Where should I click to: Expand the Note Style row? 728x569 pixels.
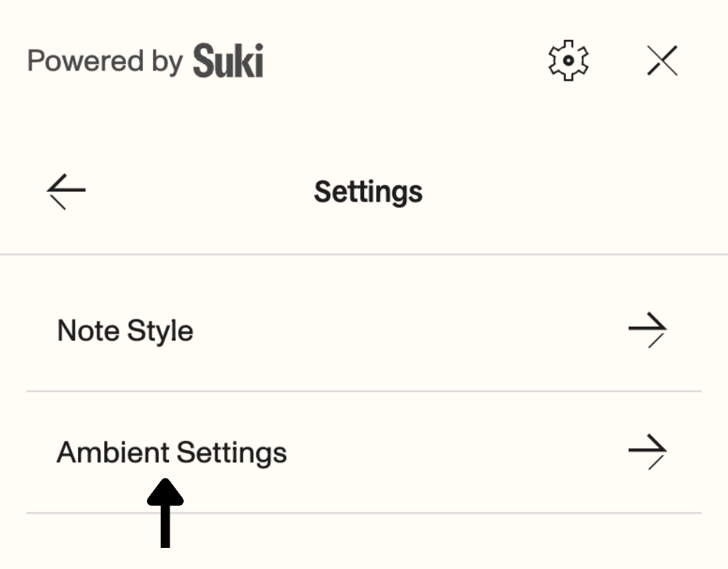click(364, 331)
